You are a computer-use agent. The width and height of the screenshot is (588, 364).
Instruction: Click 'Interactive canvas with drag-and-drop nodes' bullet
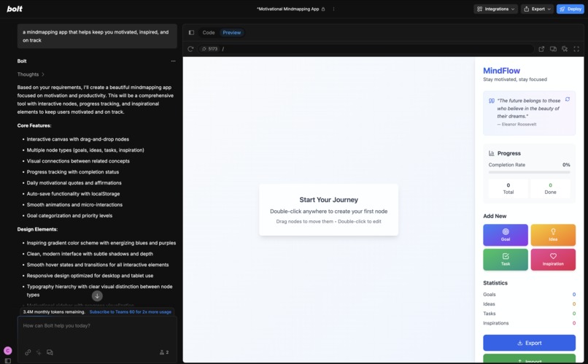pyautogui.click(x=77, y=139)
